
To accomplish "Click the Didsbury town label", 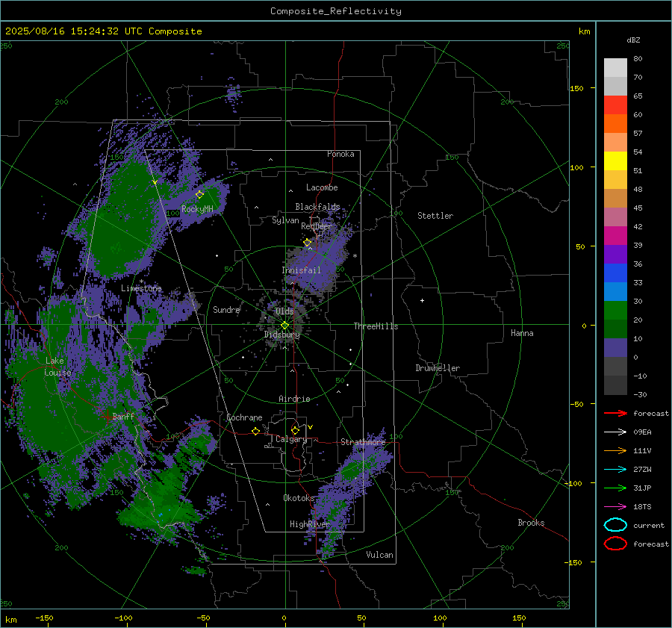I will point(281,335).
